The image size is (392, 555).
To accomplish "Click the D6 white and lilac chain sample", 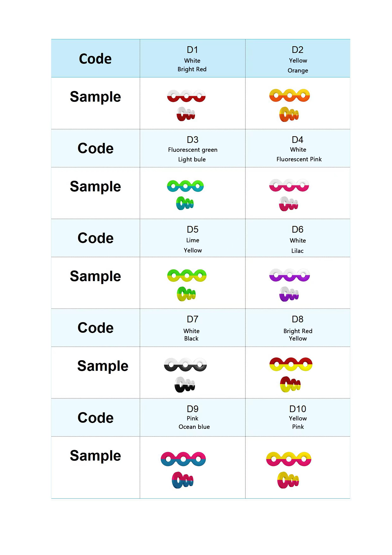I will point(289,285).
